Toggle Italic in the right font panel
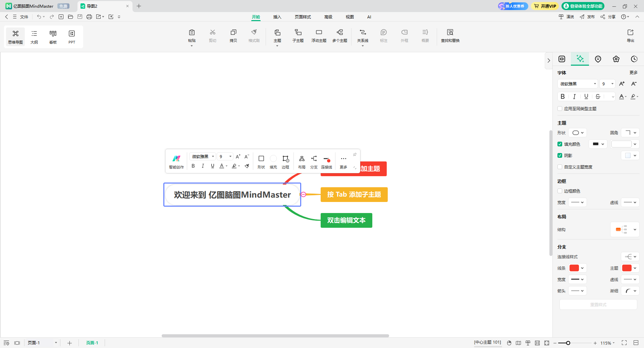Viewport: 644px width, 348px height. click(575, 96)
